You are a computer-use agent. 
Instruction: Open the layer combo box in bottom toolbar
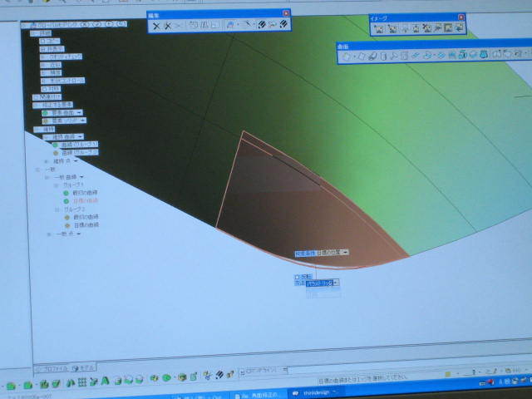(264, 371)
